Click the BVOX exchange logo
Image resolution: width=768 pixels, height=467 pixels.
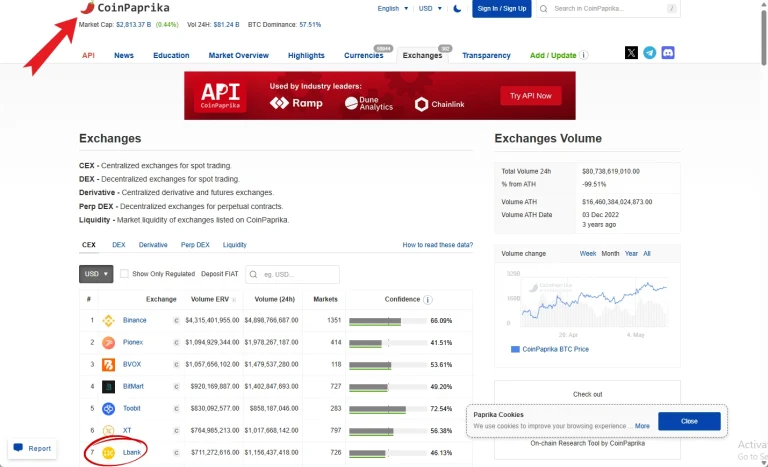(108, 365)
